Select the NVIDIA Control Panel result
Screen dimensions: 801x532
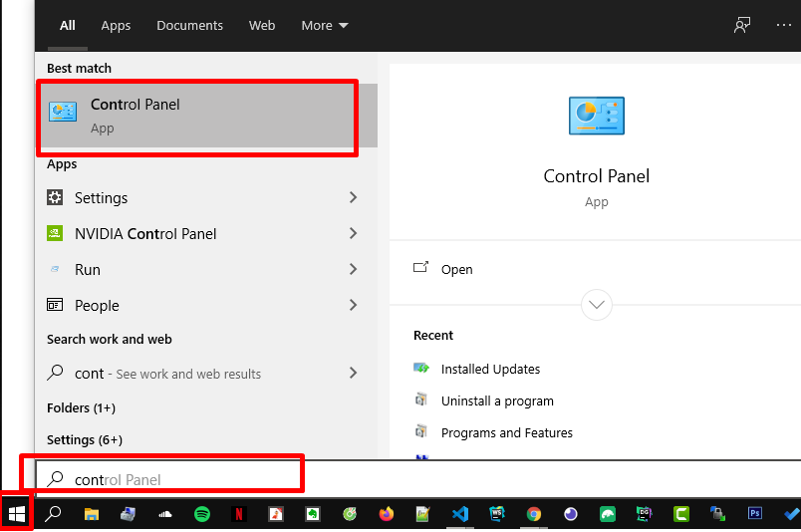point(206,233)
